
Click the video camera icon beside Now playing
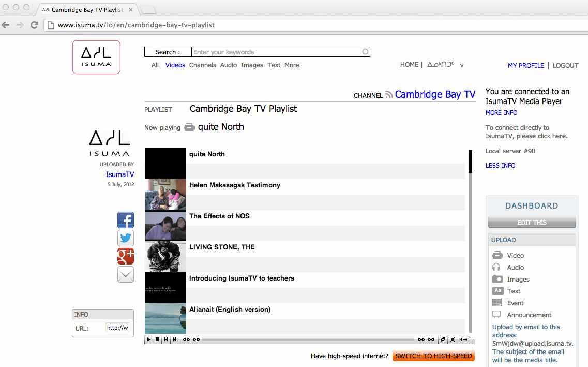click(189, 127)
